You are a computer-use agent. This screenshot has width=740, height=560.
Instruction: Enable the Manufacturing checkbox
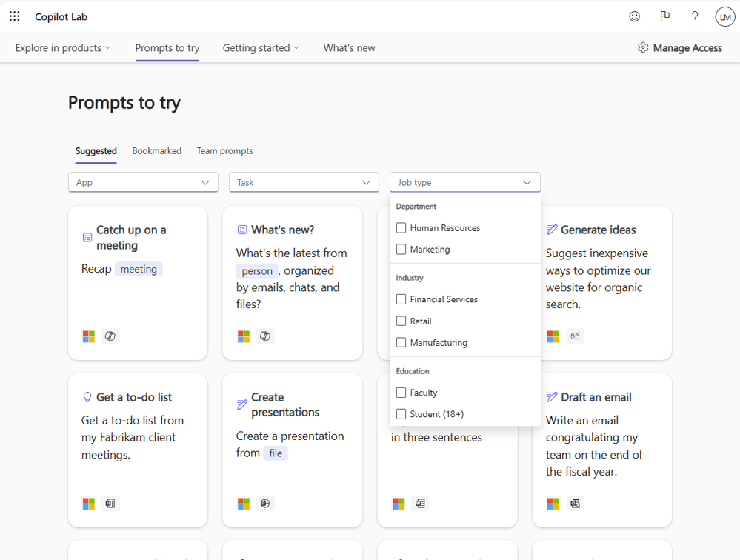(x=401, y=342)
